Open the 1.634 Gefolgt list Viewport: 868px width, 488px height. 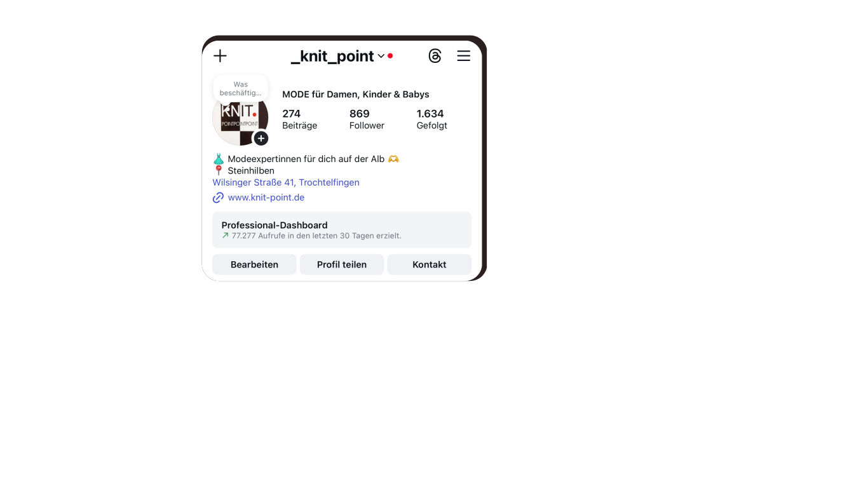point(432,119)
